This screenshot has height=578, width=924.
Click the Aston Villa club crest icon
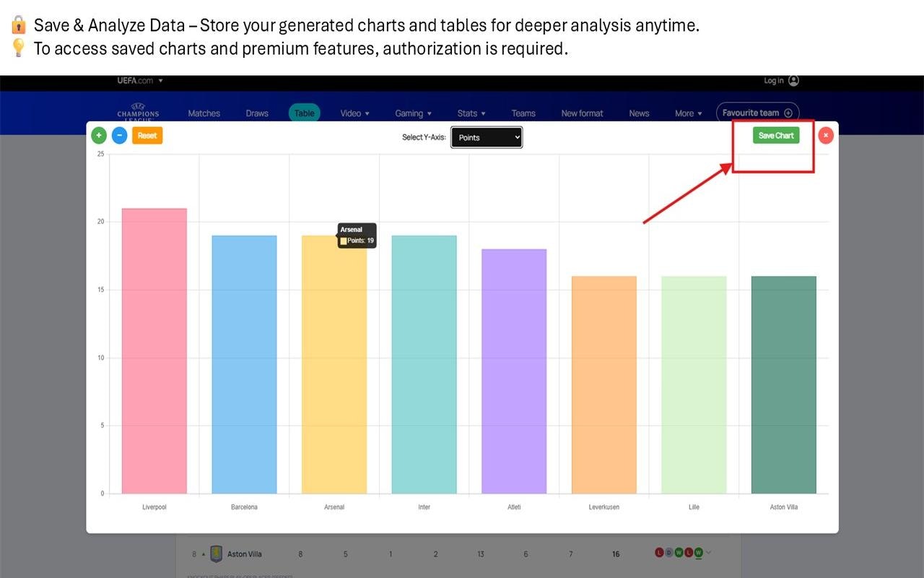coord(217,554)
